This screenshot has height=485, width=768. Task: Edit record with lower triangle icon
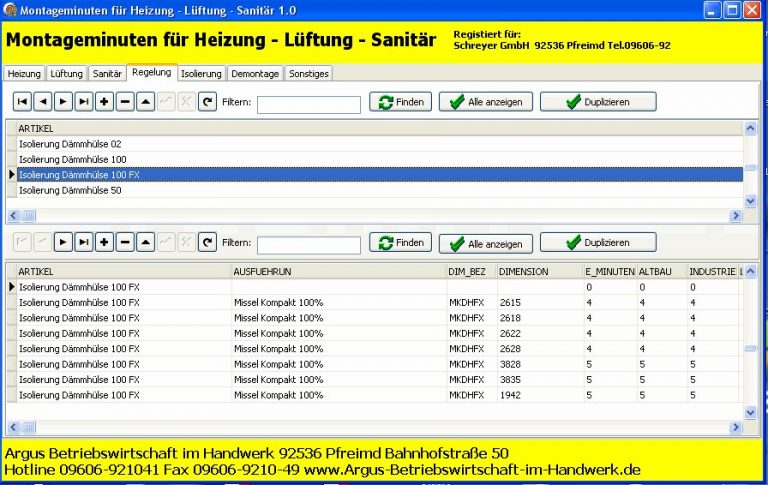click(145, 242)
